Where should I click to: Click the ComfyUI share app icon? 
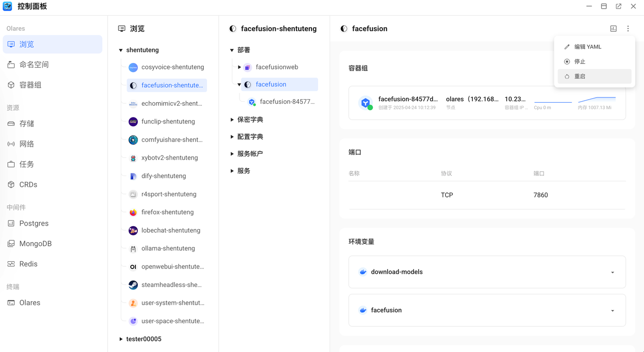point(133,140)
